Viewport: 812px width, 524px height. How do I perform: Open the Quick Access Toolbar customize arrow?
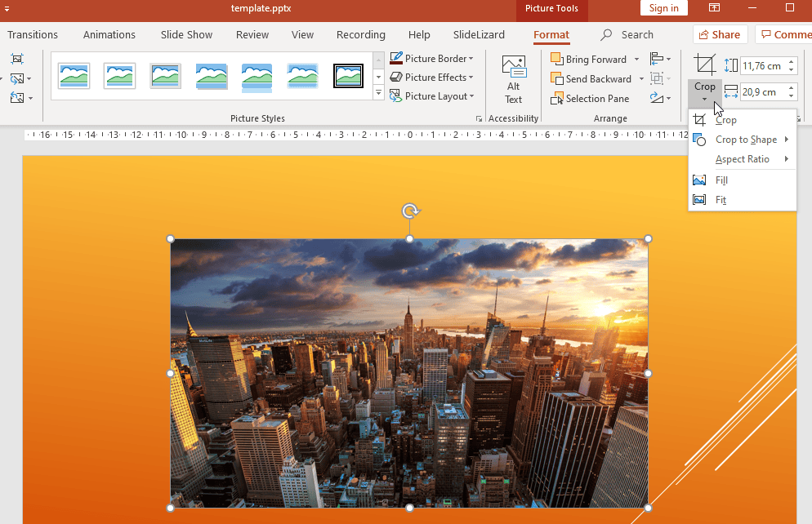7,8
